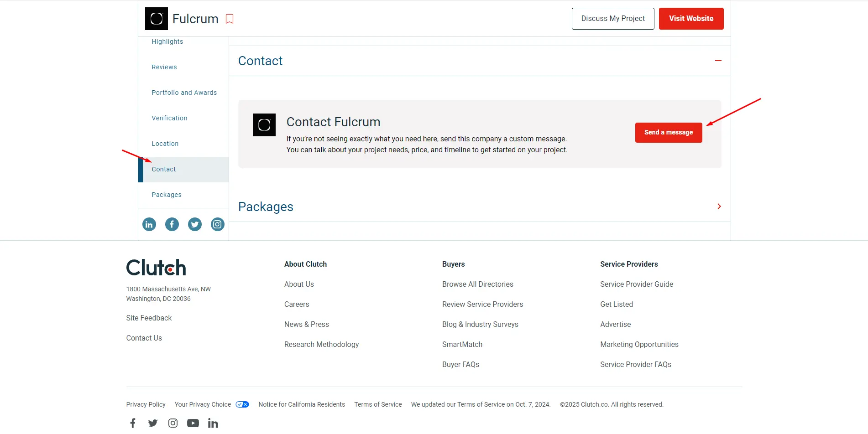Click the Fulcrum company name in header

[195, 19]
